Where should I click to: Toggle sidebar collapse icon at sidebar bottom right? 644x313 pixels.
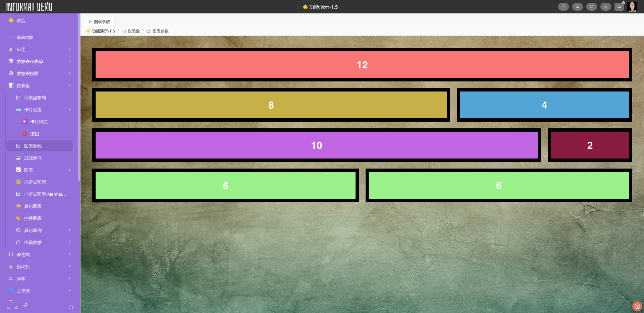71,307
